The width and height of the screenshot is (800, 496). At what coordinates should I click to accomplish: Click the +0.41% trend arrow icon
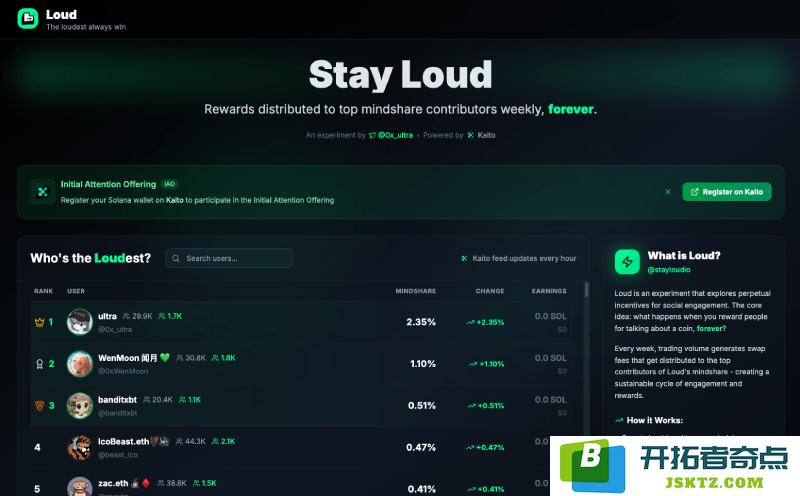pyautogui.click(x=472, y=489)
